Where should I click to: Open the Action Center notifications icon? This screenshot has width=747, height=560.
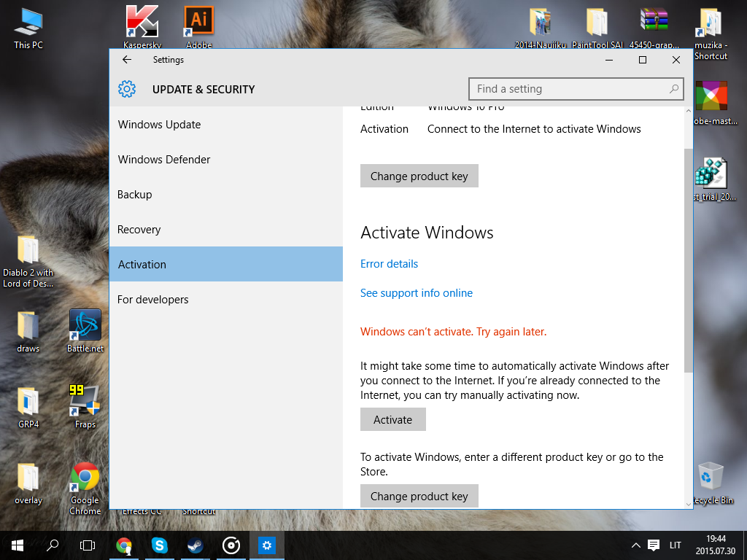tap(654, 545)
